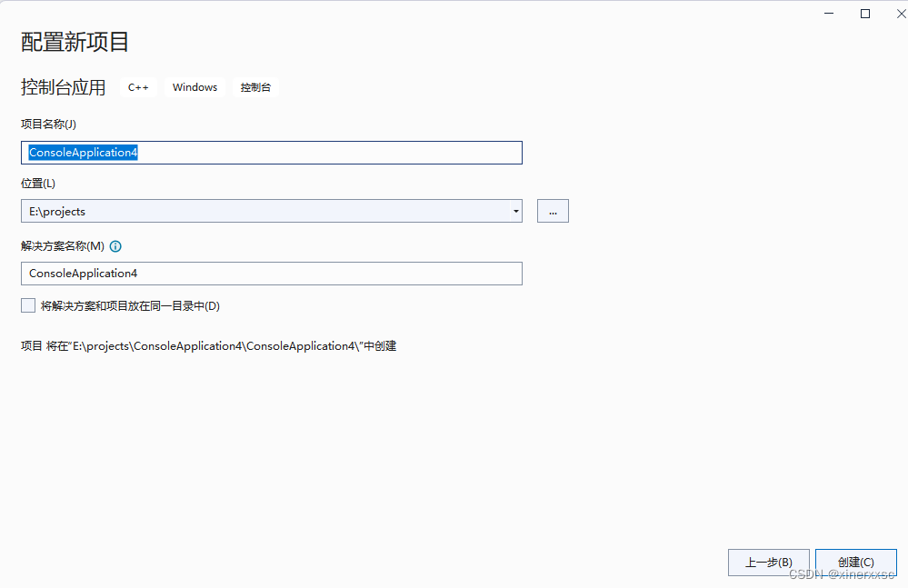Select the 控制台 project type tag

pos(255,86)
